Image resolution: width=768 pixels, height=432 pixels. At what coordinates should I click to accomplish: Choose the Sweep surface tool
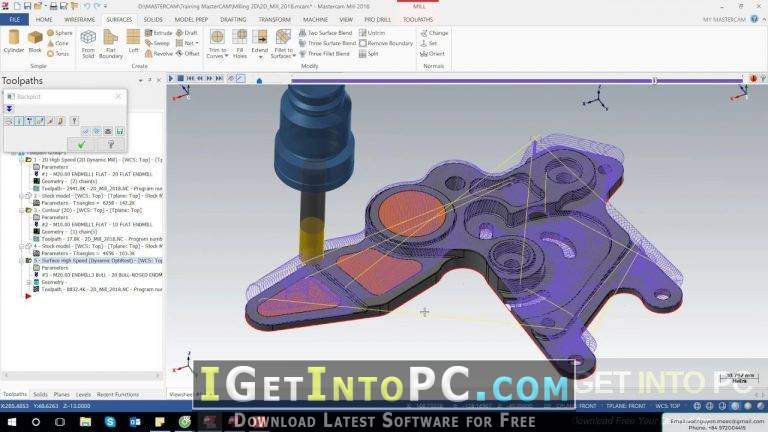coord(157,43)
